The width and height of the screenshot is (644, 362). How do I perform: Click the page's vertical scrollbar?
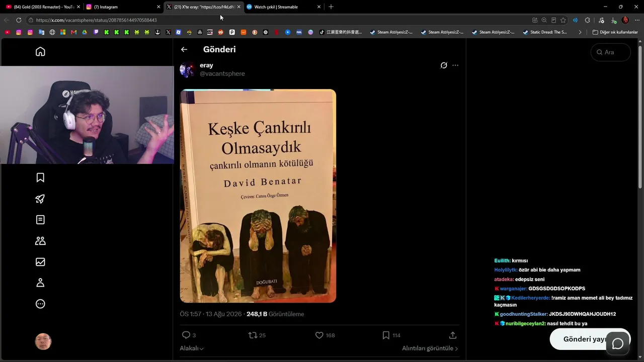click(640, 117)
